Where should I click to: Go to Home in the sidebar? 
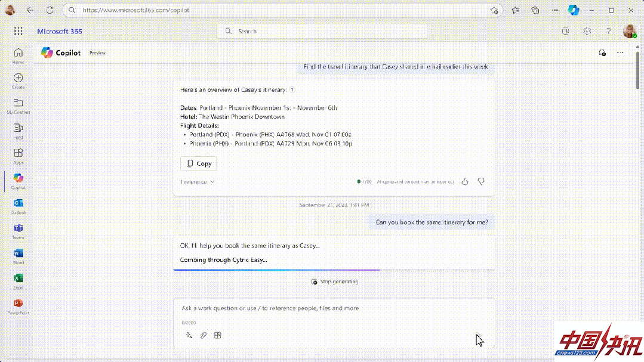click(18, 56)
